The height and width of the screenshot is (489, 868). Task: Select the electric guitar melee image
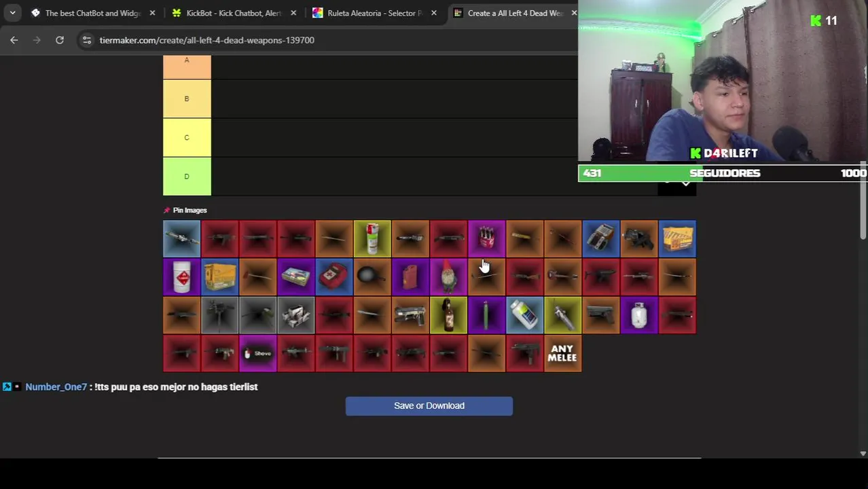[562, 277]
